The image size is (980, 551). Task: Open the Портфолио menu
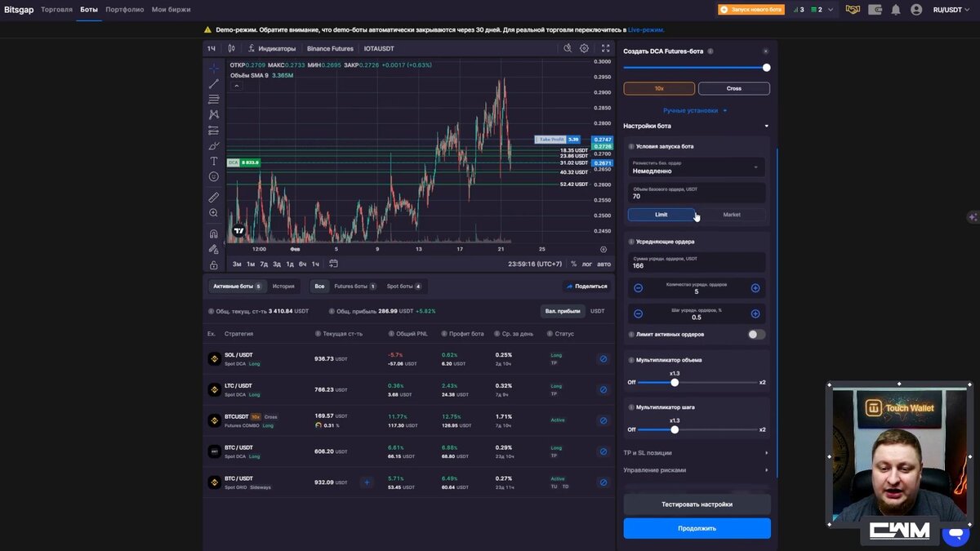pos(125,10)
